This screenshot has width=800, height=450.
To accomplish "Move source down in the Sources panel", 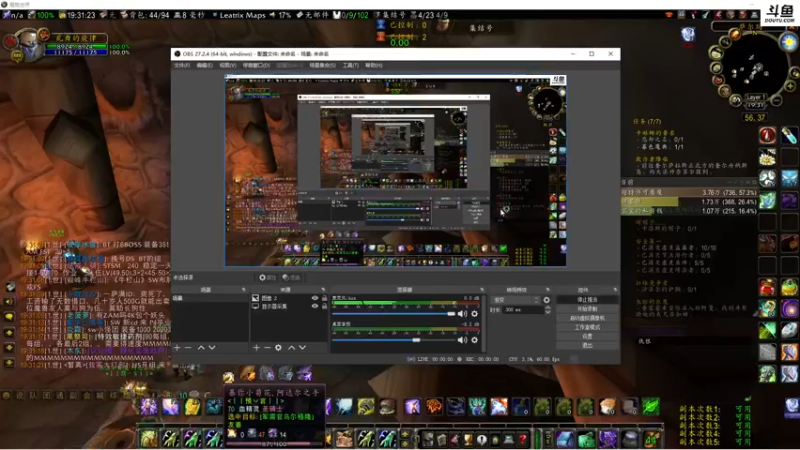I will (x=303, y=347).
